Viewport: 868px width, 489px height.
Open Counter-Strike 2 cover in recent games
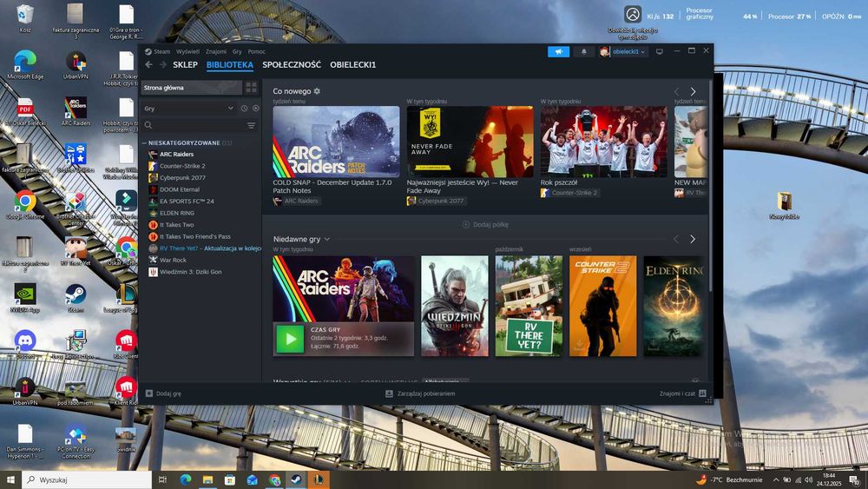coord(603,306)
